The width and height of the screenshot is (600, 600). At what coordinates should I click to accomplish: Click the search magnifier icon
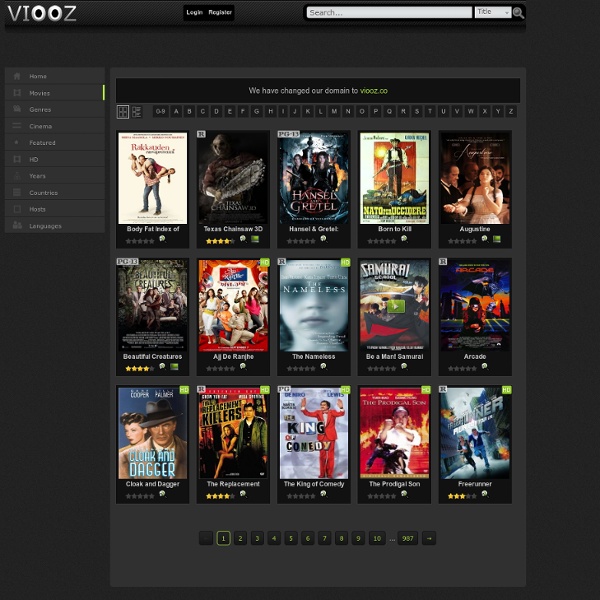pyautogui.click(x=518, y=13)
